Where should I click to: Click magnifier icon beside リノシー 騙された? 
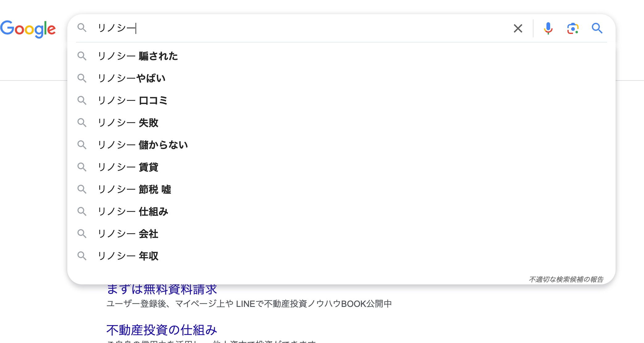click(82, 56)
